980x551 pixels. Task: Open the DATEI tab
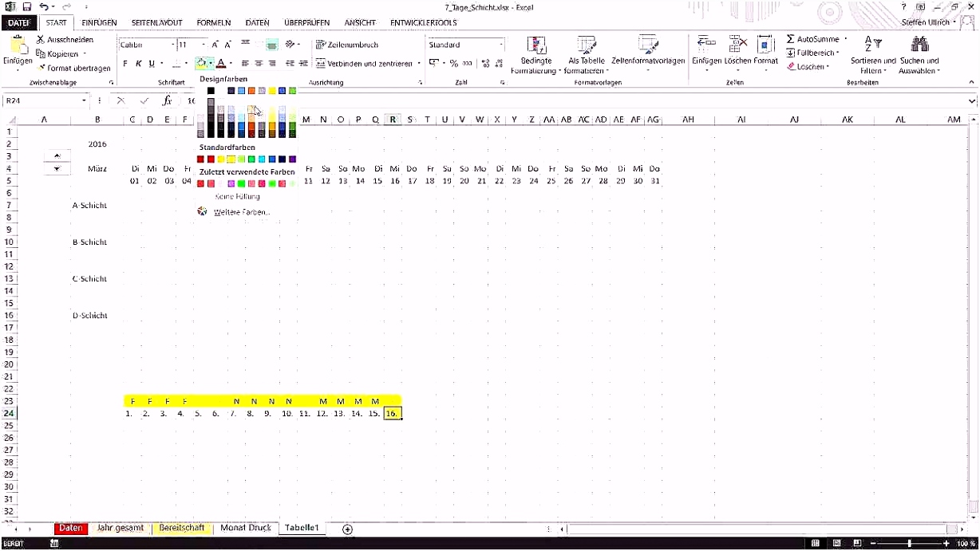pyautogui.click(x=18, y=23)
